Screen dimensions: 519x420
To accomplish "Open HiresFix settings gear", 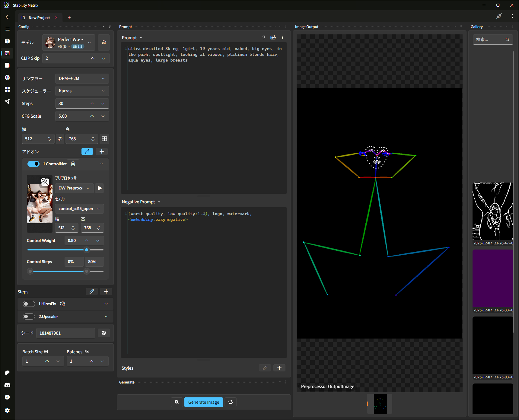I will (63, 304).
